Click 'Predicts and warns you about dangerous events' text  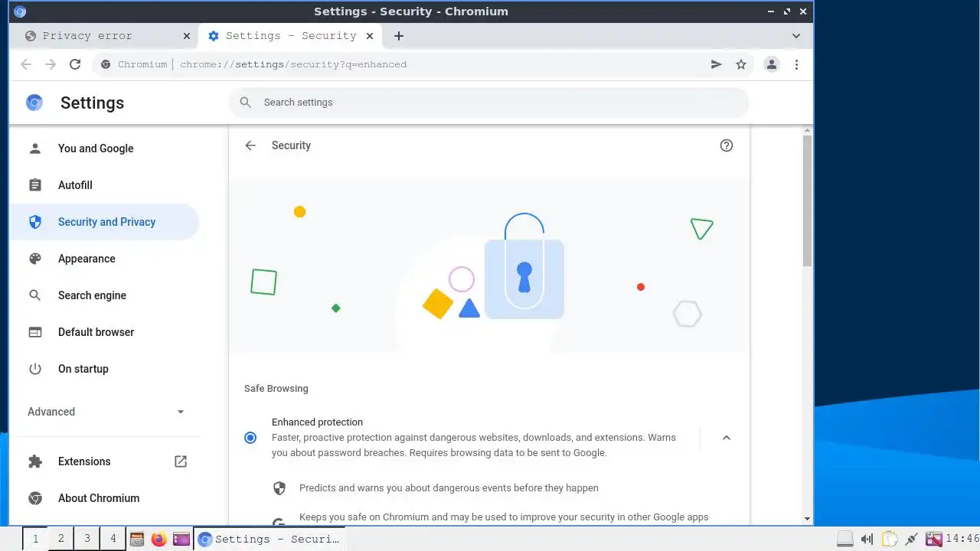(449, 488)
